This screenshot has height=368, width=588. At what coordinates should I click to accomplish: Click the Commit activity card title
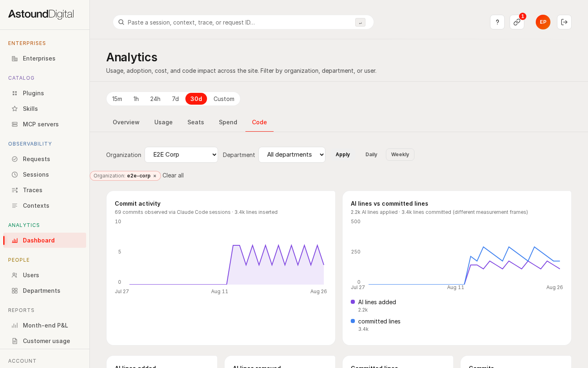coord(138,204)
